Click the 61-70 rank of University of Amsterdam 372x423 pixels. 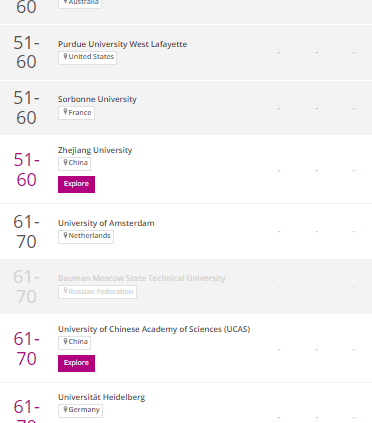click(x=26, y=232)
